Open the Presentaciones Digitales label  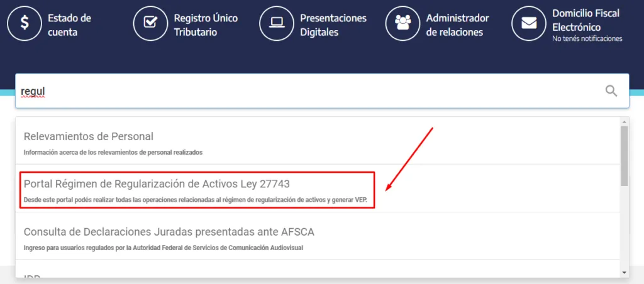[x=333, y=25]
